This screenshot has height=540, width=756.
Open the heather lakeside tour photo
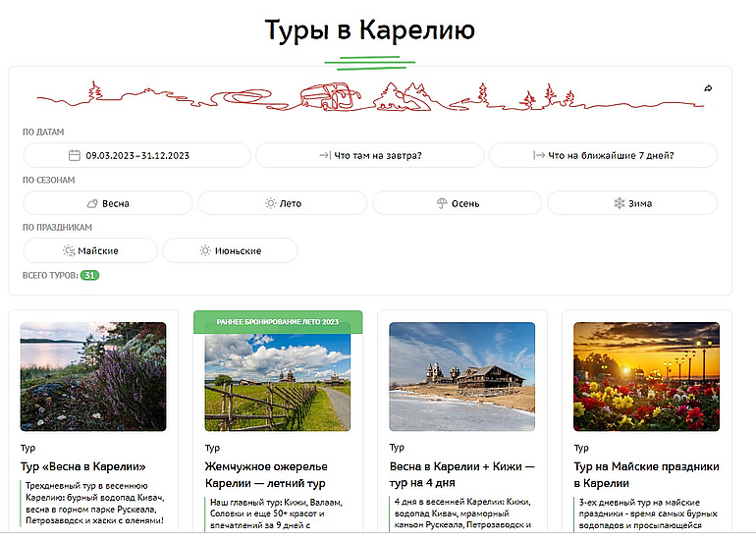pos(93,377)
